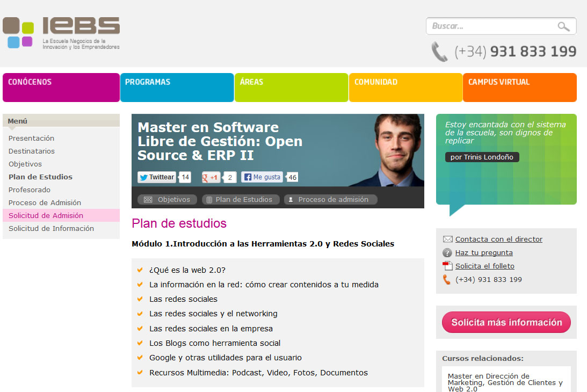Click the Haz tu pregunta link
This screenshot has width=587, height=392.
tap(484, 253)
